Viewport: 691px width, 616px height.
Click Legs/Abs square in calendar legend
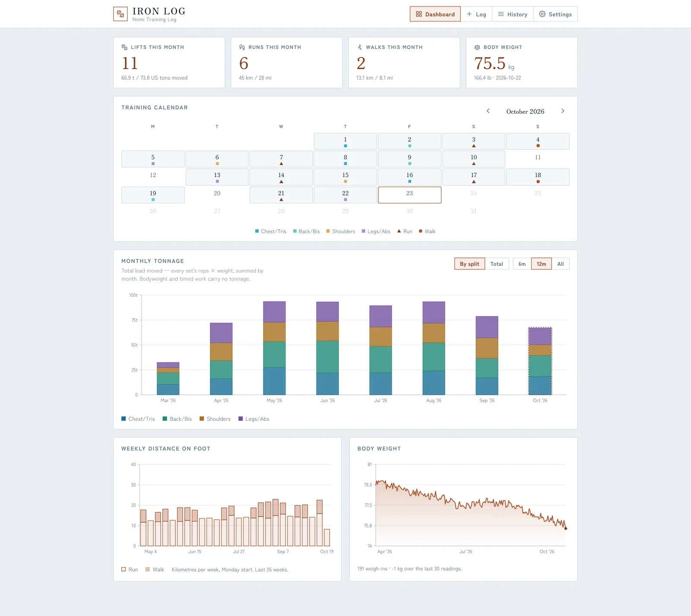click(x=364, y=231)
